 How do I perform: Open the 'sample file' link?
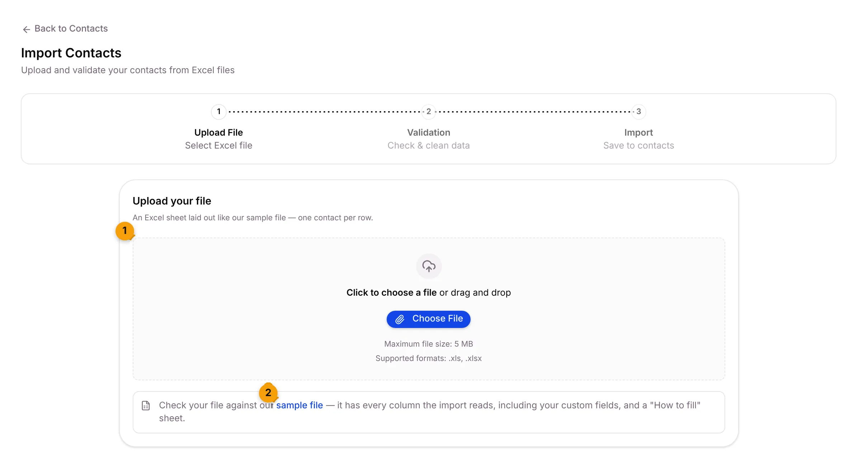299,405
